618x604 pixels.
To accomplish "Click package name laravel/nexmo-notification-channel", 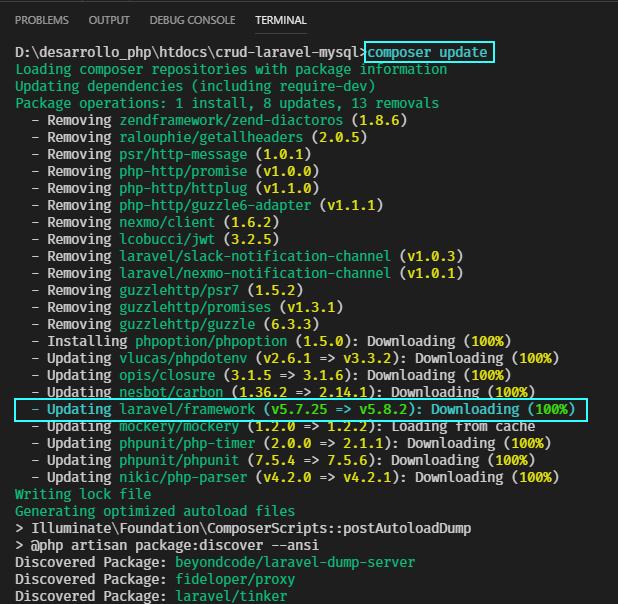I will [x=255, y=273].
